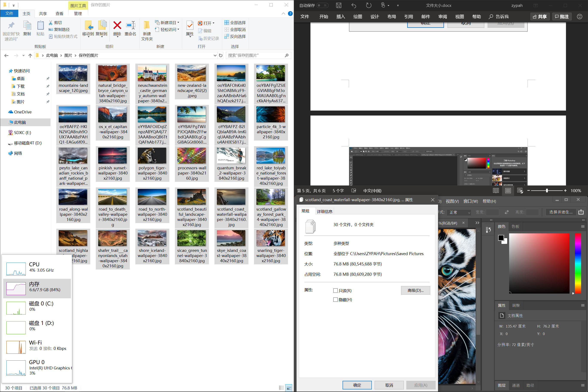Click the Rename icon in Explorer ribbon
This screenshot has height=392, width=588.
point(130,26)
